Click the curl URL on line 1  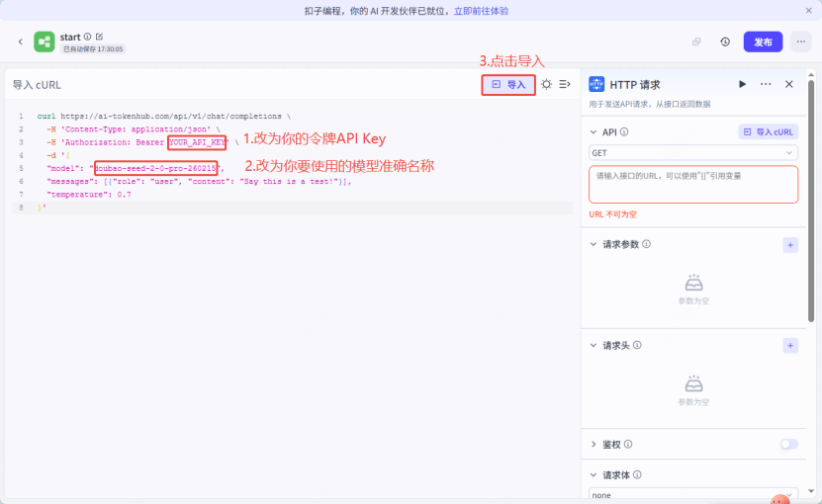click(171, 117)
